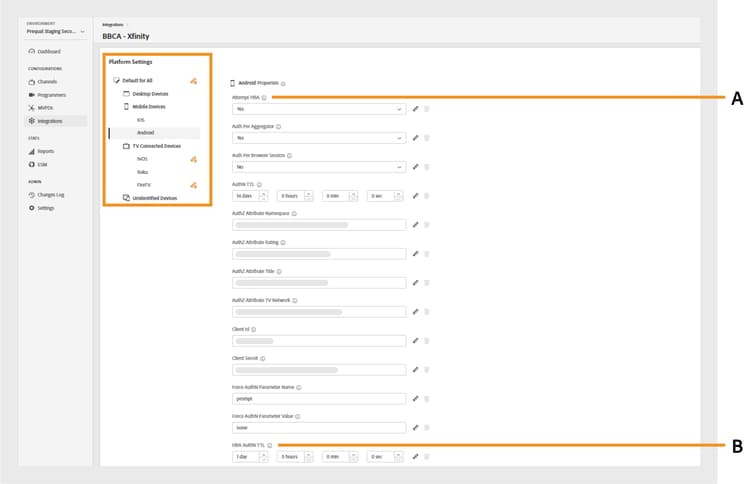
Task: Click the trash icon for Auth Per Browser Session
Action: [427, 167]
